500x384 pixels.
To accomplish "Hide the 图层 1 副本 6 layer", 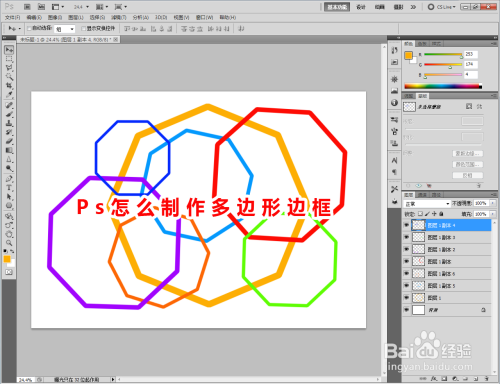I will point(406,274).
